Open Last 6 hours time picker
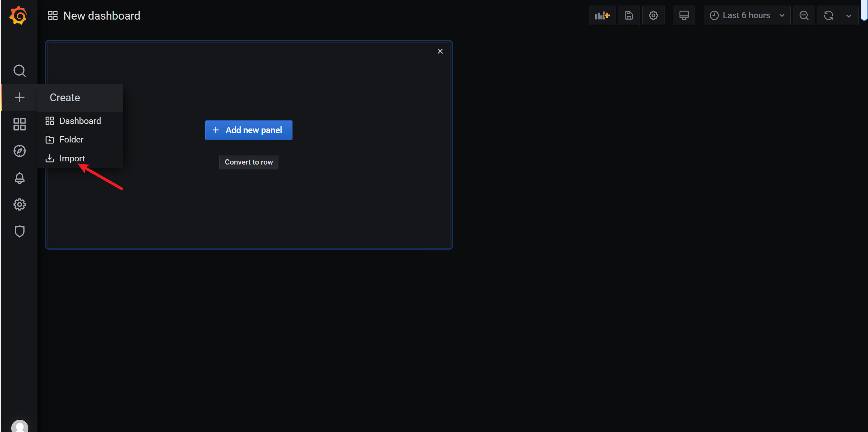The width and height of the screenshot is (868, 432). tap(747, 15)
